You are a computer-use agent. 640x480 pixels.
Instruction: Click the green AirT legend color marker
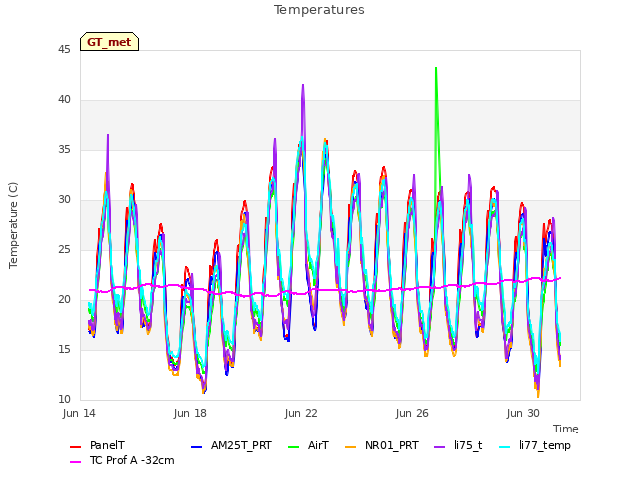tap(293, 447)
